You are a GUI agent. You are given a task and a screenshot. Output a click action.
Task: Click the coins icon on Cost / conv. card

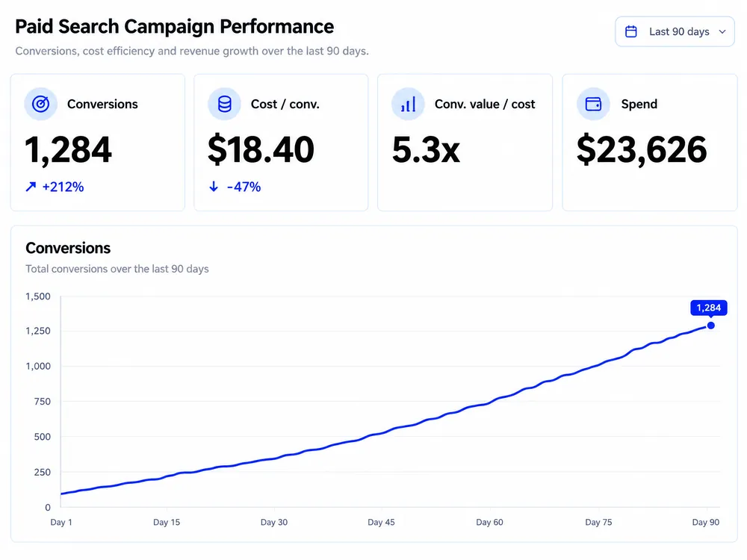[224, 104]
